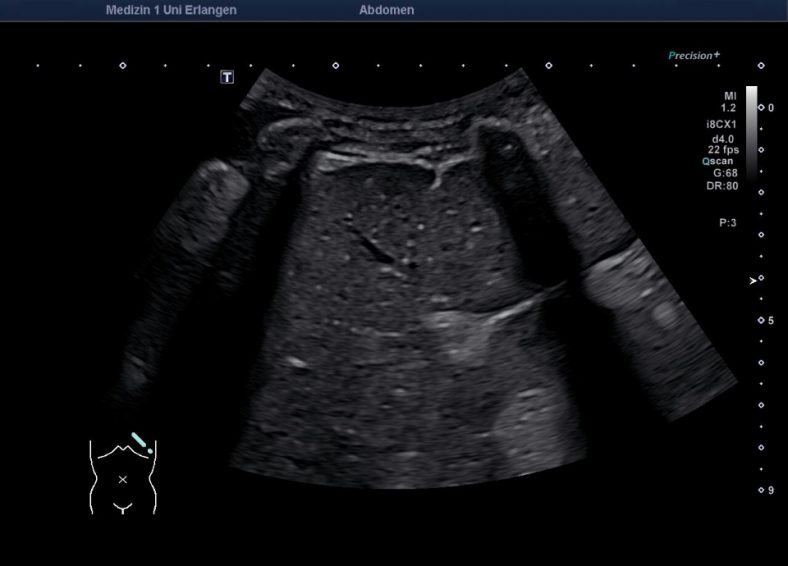Click the P:3 setting label
The height and width of the screenshot is (566, 788).
tap(727, 223)
